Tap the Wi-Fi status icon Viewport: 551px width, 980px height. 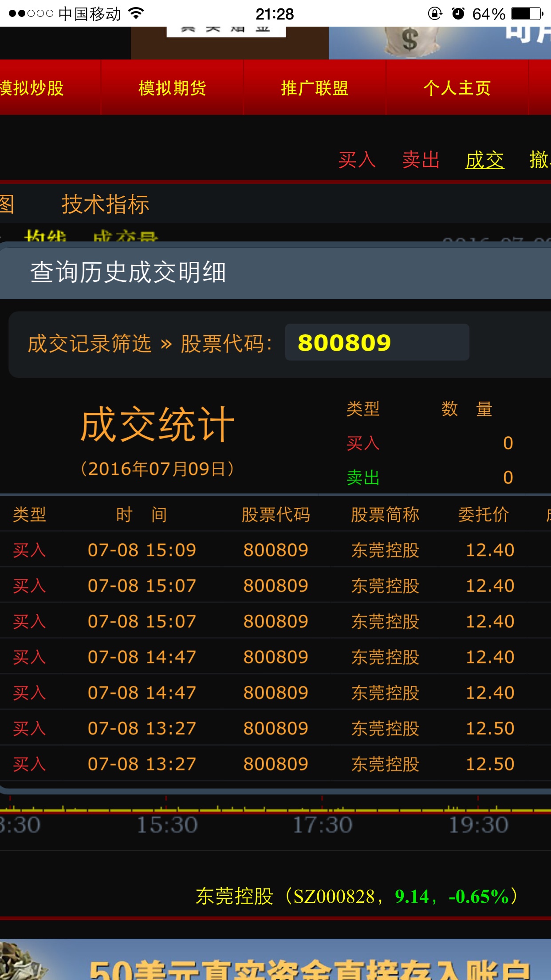pos(136,14)
